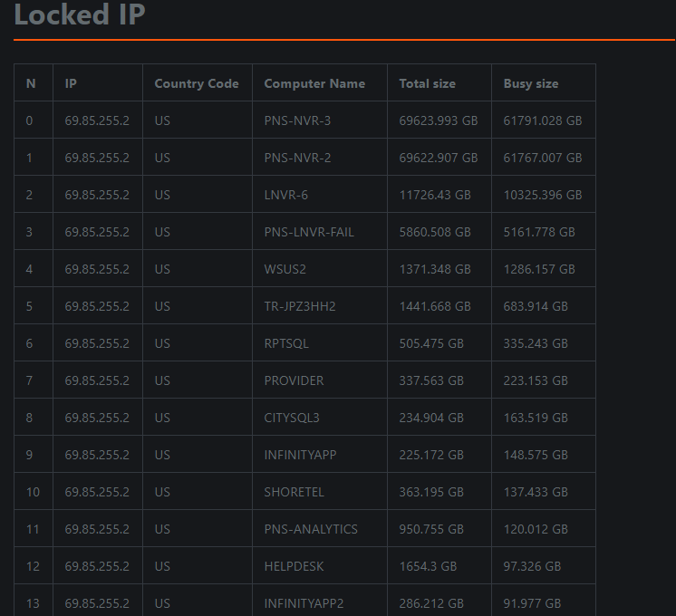Click the IP column header
The height and width of the screenshot is (616, 676).
pos(71,83)
